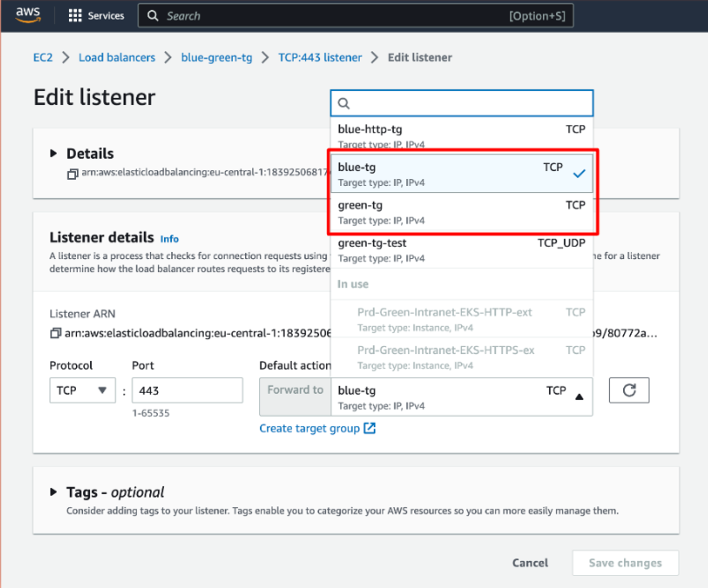Click the 'Edit listener' page heading
Image resolution: width=708 pixels, height=588 pixels.
coord(94,97)
